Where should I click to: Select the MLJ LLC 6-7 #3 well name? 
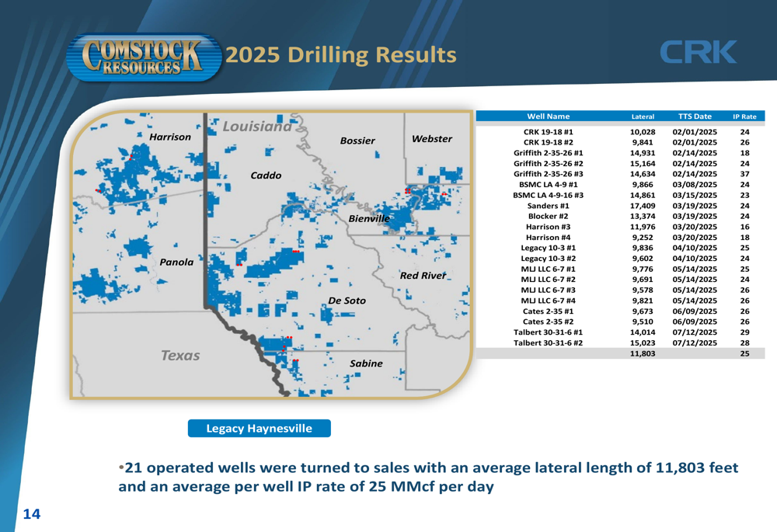click(548, 290)
